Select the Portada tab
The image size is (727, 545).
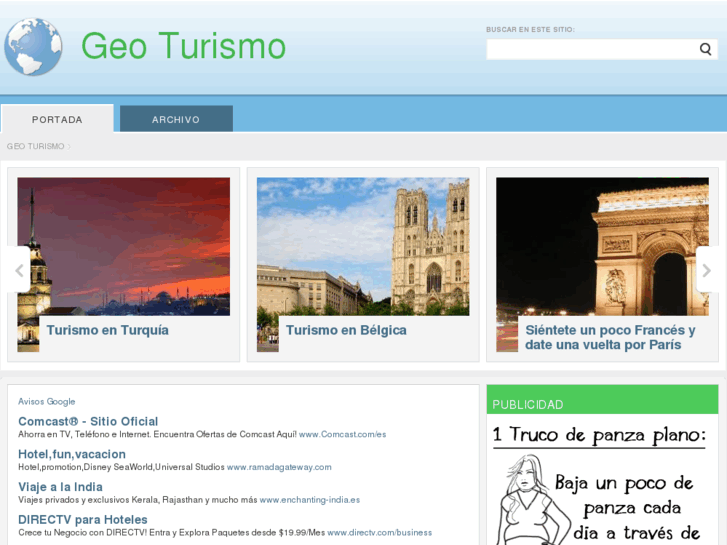[x=57, y=119]
